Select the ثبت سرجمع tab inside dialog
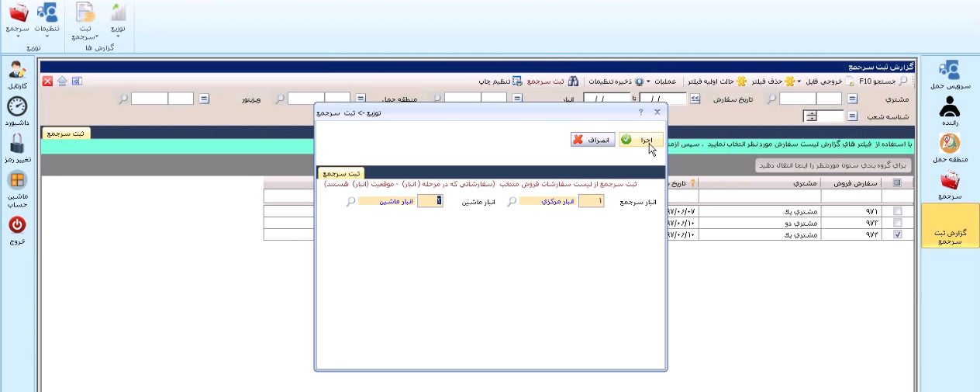Image resolution: width=980 pixels, height=392 pixels. (x=342, y=173)
